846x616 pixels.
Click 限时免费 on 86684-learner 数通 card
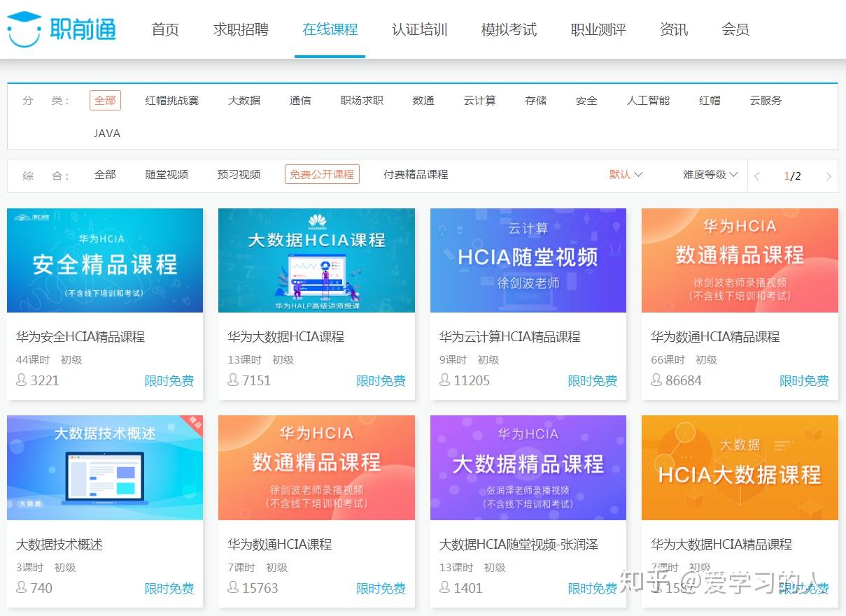point(804,381)
